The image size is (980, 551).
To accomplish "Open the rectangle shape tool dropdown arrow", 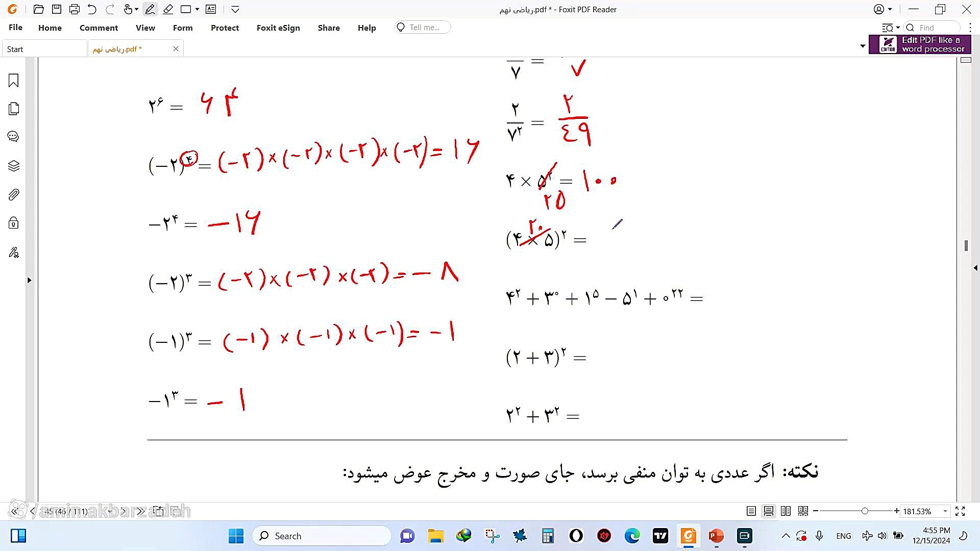I will tap(197, 9).
